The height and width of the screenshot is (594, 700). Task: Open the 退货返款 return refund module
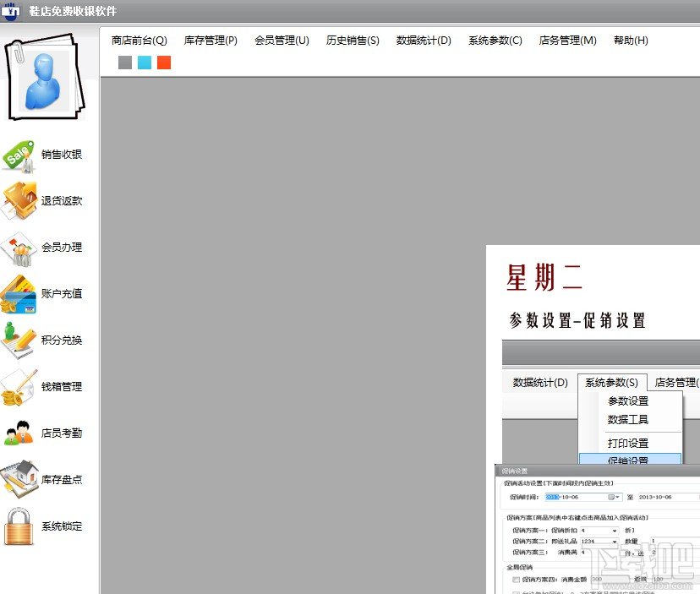[x=42, y=201]
